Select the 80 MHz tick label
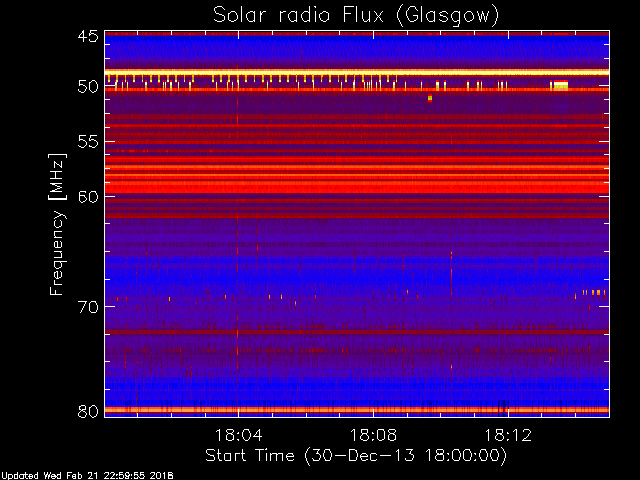 (87, 410)
